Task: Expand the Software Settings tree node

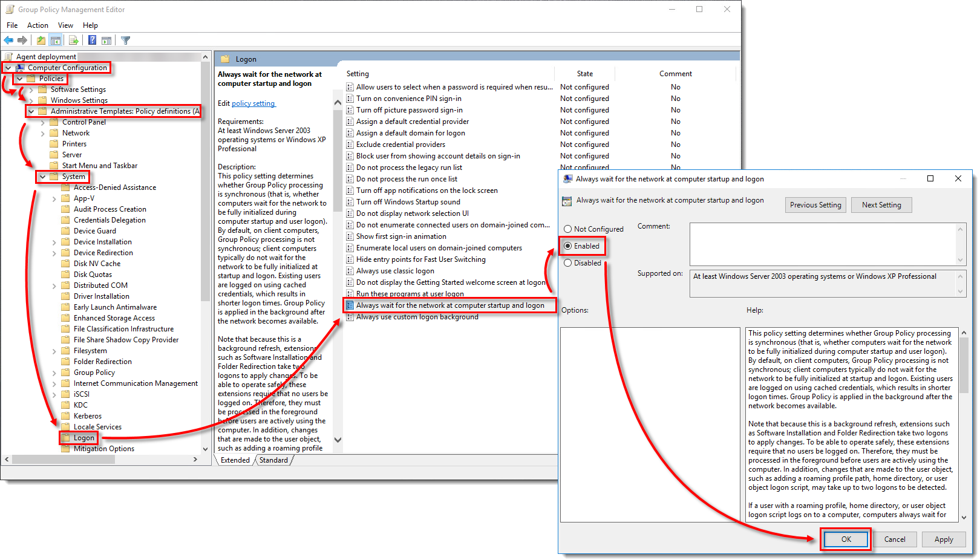Action: (31, 90)
